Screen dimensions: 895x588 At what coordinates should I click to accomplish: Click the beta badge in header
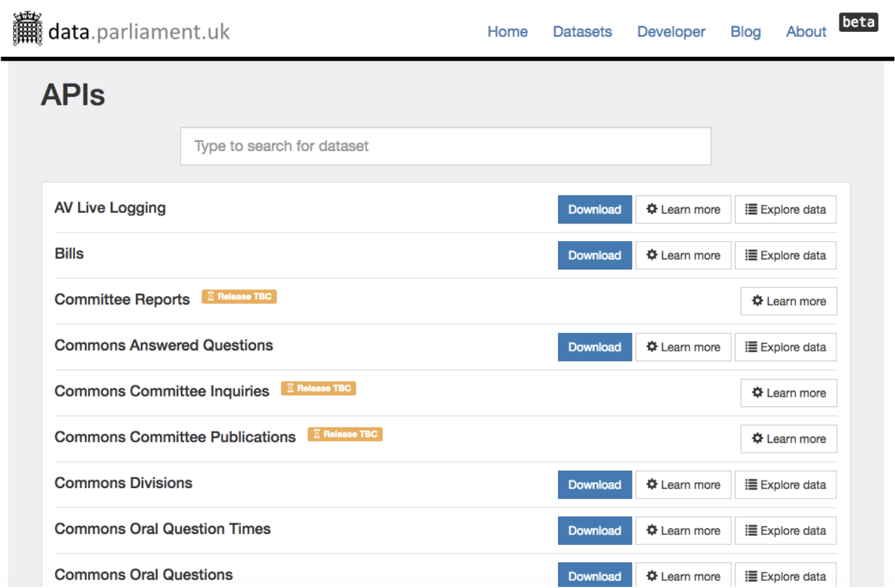tap(858, 22)
